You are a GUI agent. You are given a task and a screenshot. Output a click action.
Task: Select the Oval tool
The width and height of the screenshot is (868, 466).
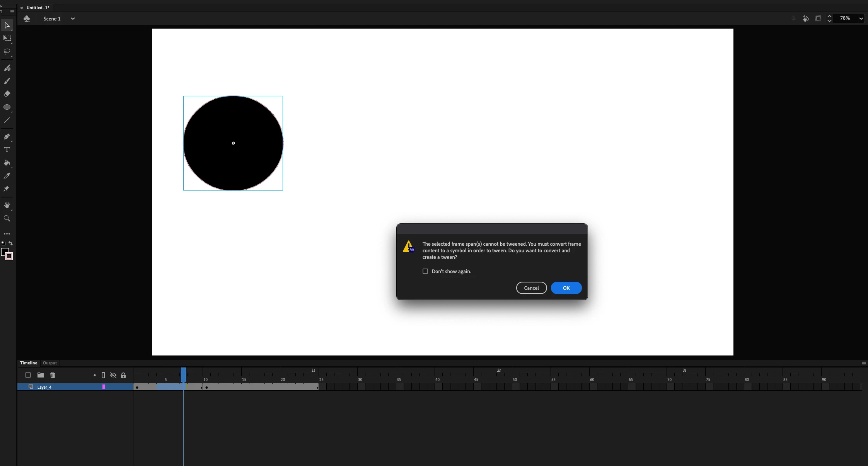7,107
